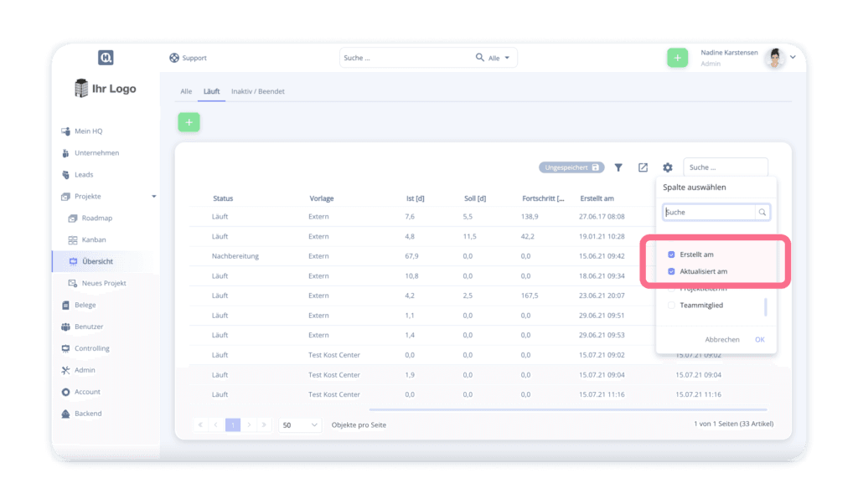Open the export icon in table toolbar
The width and height of the screenshot is (858, 504).
(x=643, y=167)
